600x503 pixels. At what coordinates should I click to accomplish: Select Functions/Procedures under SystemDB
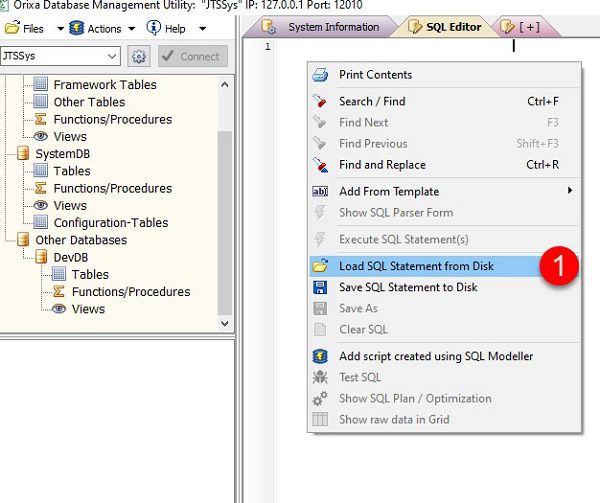pyautogui.click(x=113, y=188)
